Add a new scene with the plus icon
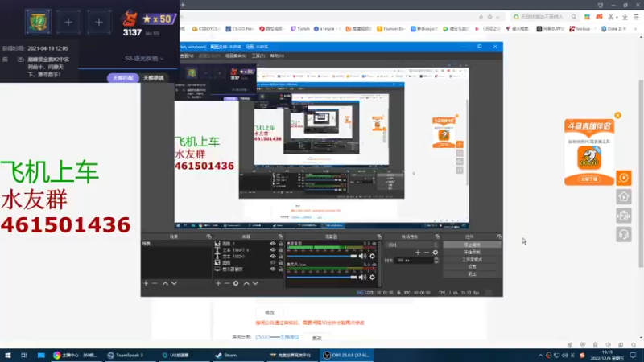This screenshot has width=644, height=362. click(146, 283)
